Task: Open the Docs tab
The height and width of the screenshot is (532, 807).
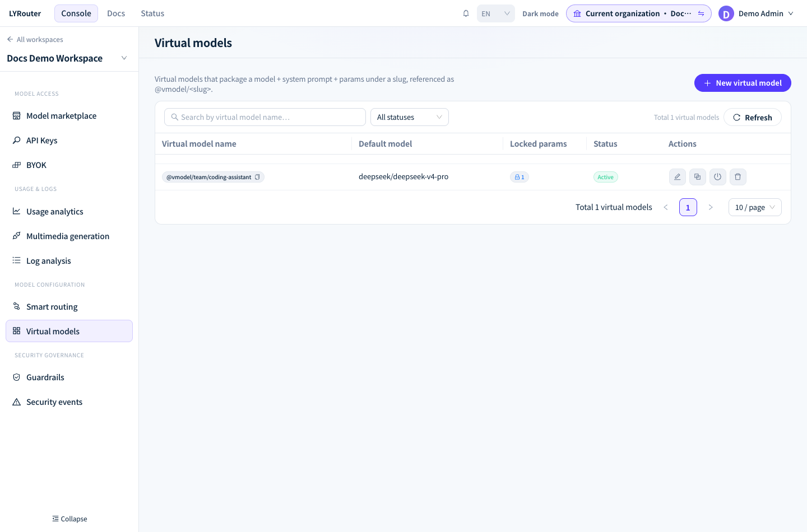Action: tap(116, 13)
